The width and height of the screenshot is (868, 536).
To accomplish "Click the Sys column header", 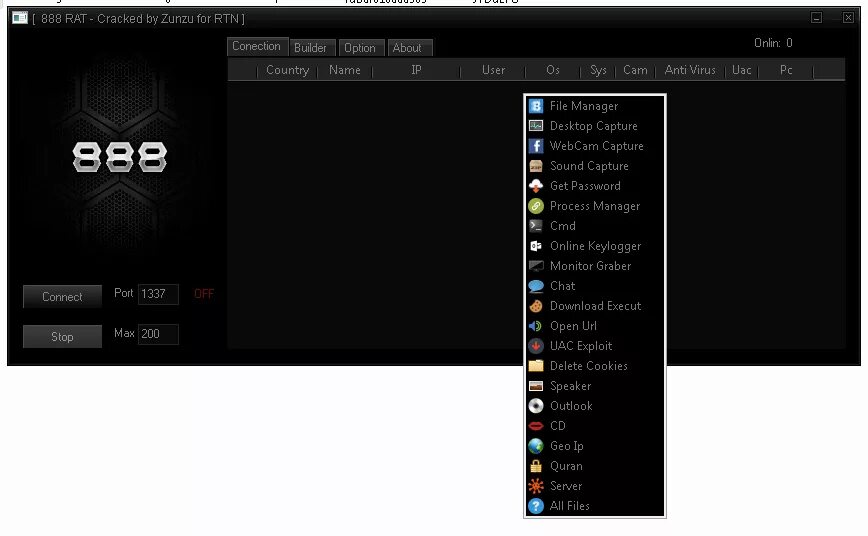I will (598, 70).
